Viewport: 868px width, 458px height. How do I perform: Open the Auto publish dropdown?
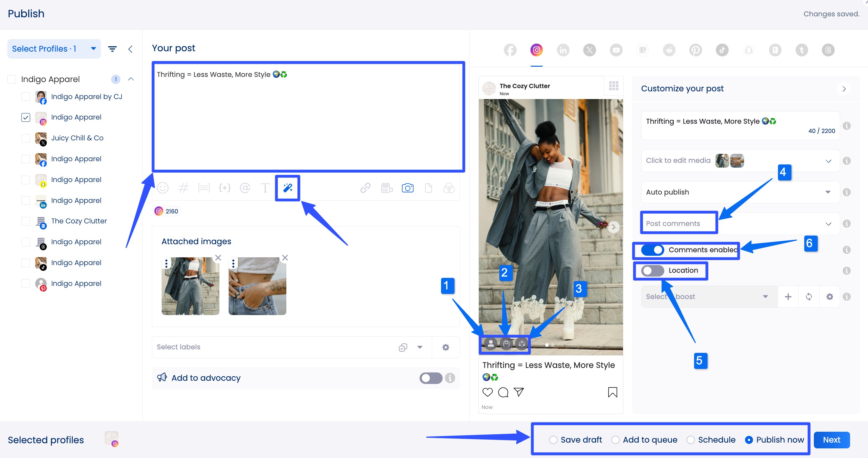click(x=828, y=192)
